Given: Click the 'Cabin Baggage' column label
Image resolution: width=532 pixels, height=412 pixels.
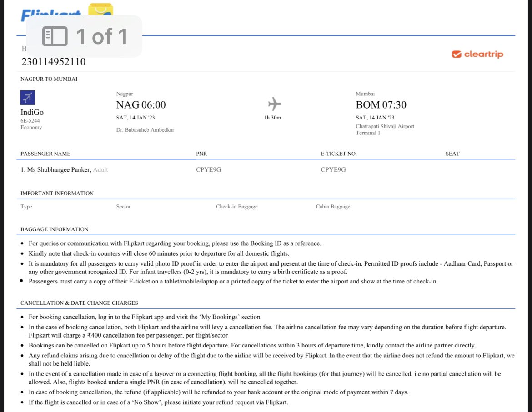Looking at the screenshot, I should pos(333,207).
